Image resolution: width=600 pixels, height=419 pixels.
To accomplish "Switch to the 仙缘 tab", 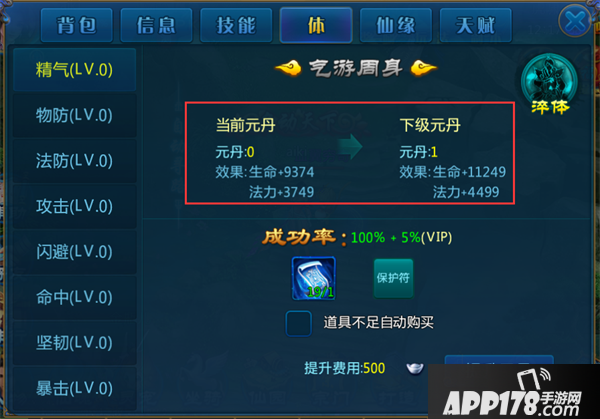I will pos(396,25).
